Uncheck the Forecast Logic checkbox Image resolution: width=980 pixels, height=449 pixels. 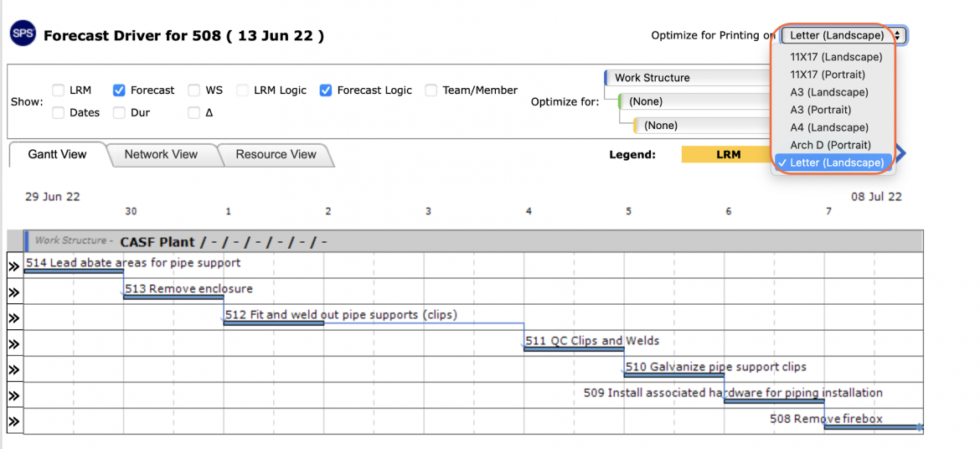point(326,90)
